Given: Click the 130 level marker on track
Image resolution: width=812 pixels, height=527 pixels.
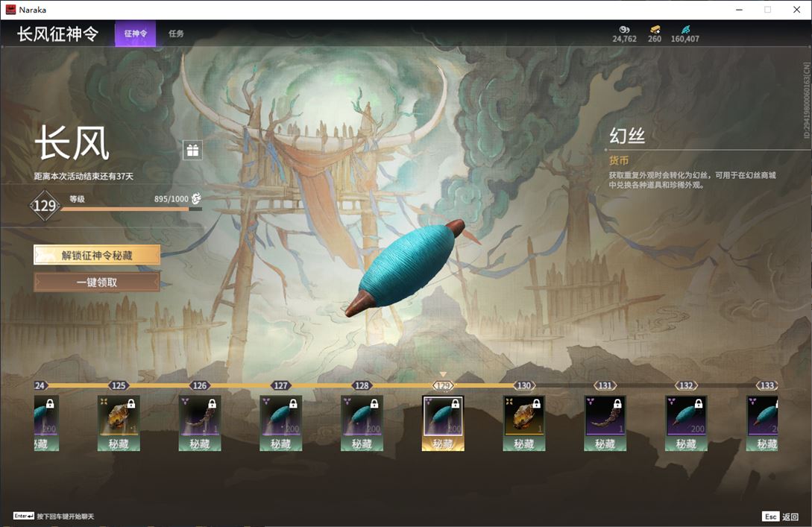Looking at the screenshot, I should click(524, 385).
